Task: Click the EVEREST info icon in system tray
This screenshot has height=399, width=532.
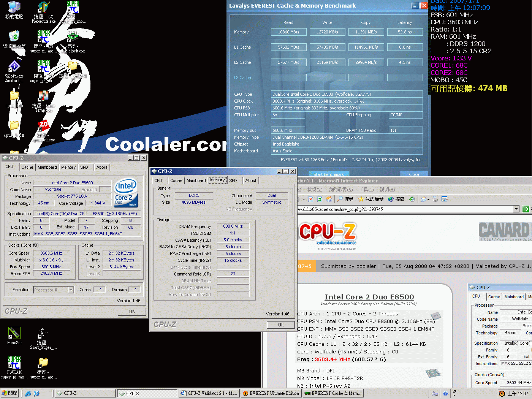Action: [x=502, y=394]
